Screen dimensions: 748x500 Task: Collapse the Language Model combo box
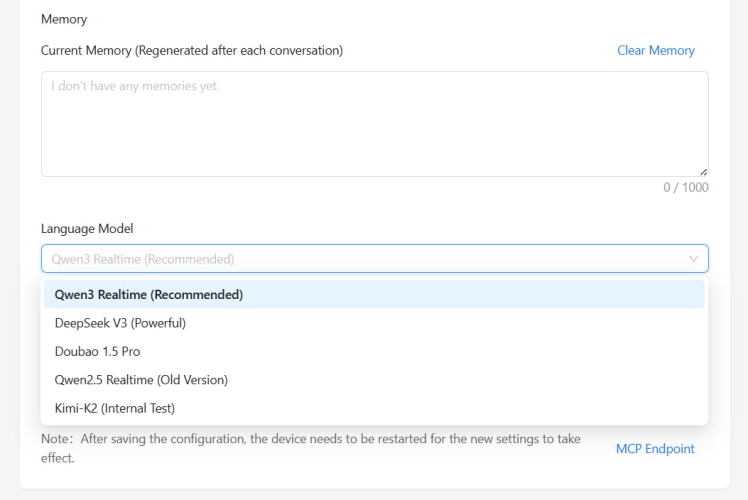pyautogui.click(x=374, y=259)
